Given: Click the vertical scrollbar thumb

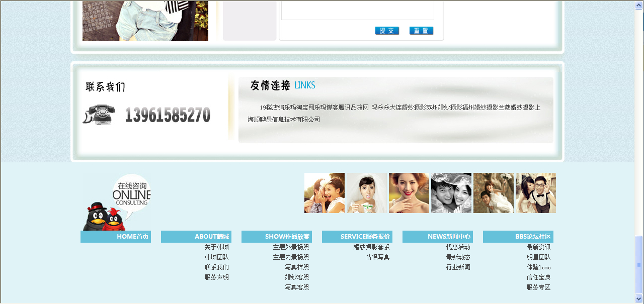Looking at the screenshot, I should [639, 264].
